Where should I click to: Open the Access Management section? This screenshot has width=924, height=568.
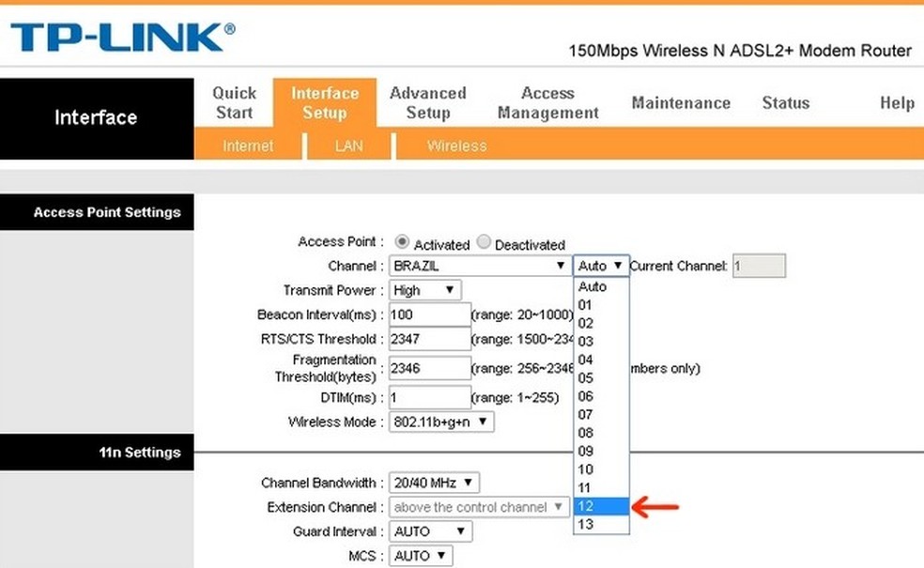tap(547, 101)
